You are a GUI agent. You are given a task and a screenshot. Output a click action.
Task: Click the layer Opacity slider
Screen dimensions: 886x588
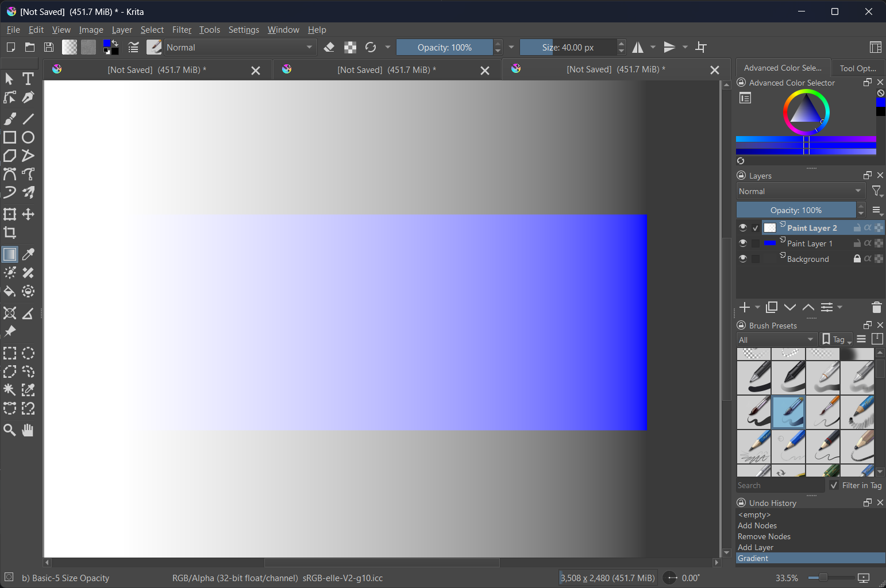click(x=796, y=210)
